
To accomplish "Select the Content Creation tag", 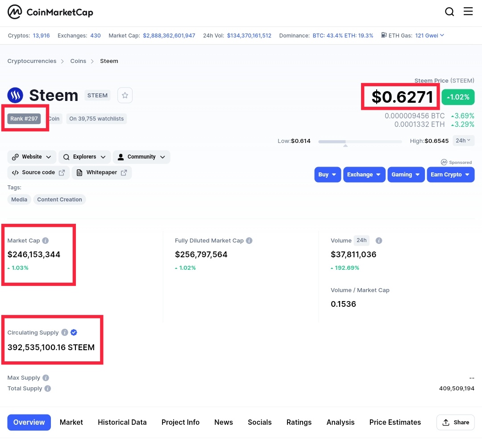I will (x=60, y=199).
